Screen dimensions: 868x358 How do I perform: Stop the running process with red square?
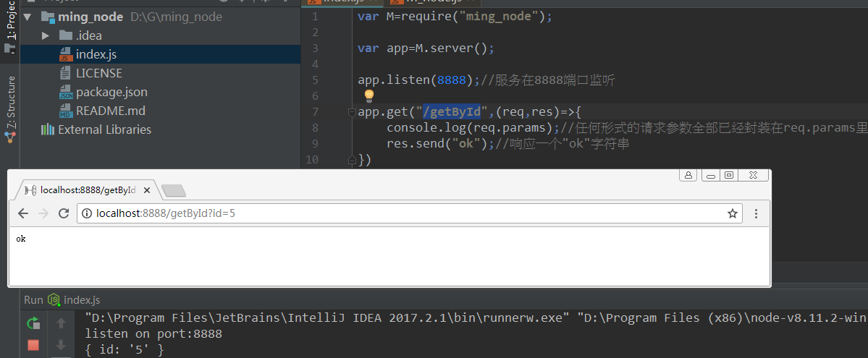click(33, 345)
